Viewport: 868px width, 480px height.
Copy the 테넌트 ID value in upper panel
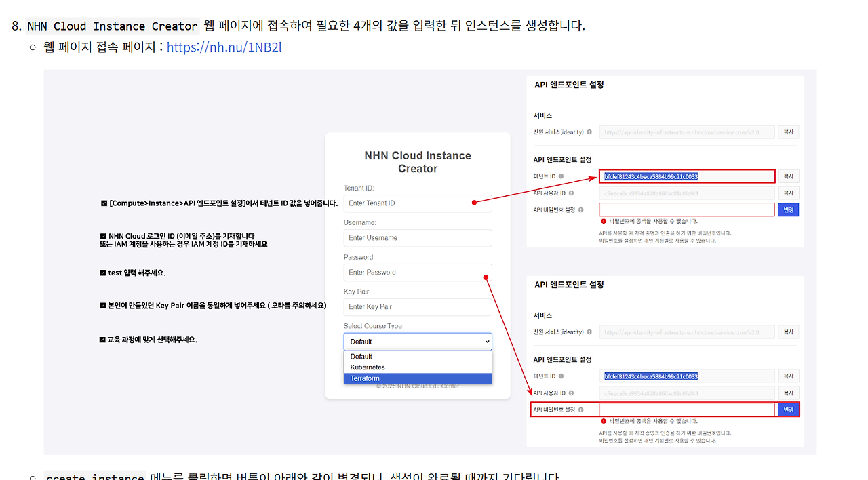coord(789,176)
